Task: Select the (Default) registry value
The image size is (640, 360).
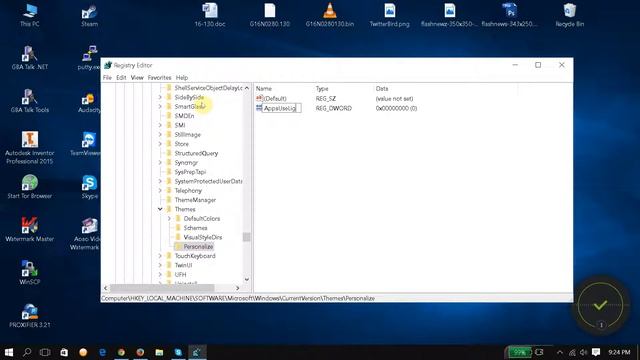Action: [x=275, y=98]
